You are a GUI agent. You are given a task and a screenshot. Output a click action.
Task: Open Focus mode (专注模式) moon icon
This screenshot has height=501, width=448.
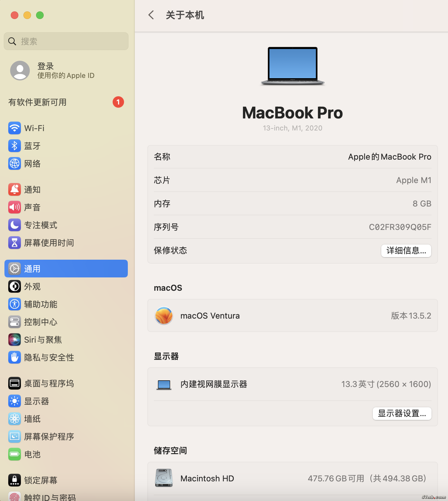click(x=15, y=225)
